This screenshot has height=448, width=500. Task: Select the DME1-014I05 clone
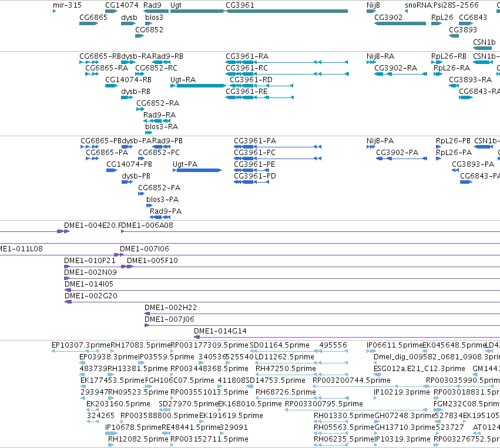[x=282, y=290]
